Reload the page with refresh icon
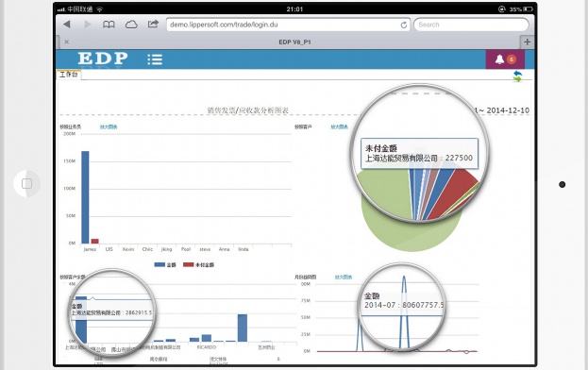 tap(404, 25)
